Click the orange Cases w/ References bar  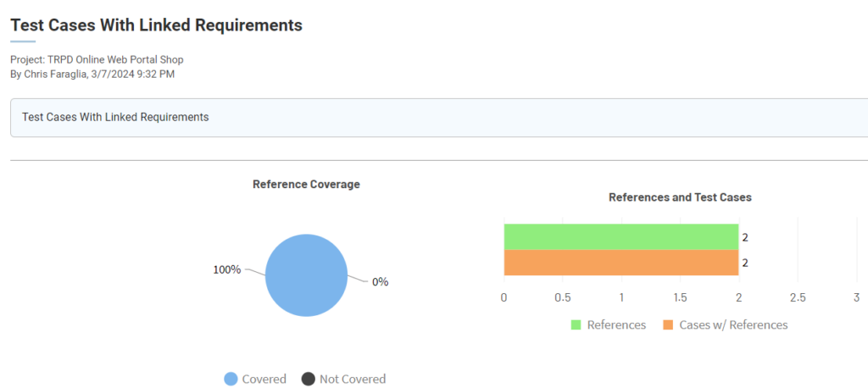[x=620, y=263]
